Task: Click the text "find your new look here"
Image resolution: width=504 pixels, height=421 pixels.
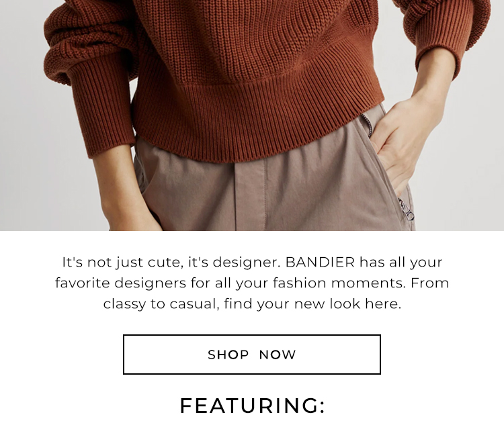Action: click(x=312, y=303)
